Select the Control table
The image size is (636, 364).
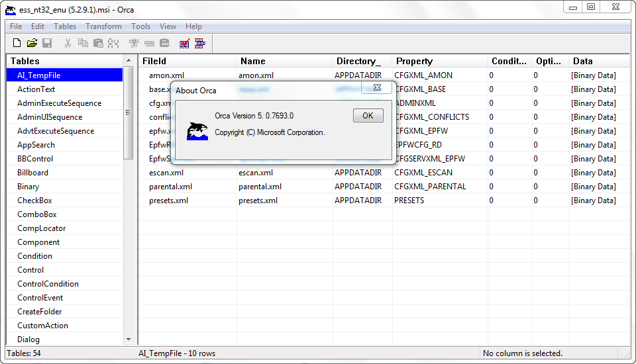64,270
